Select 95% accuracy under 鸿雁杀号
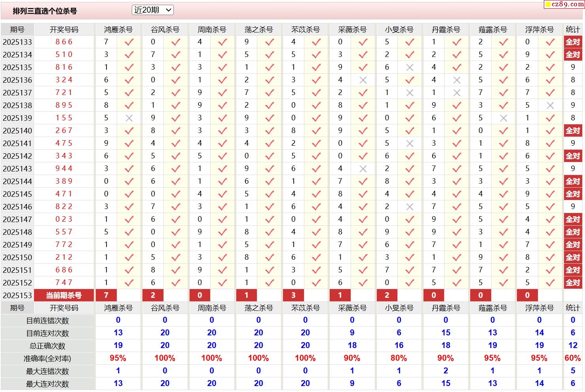 coord(118,358)
